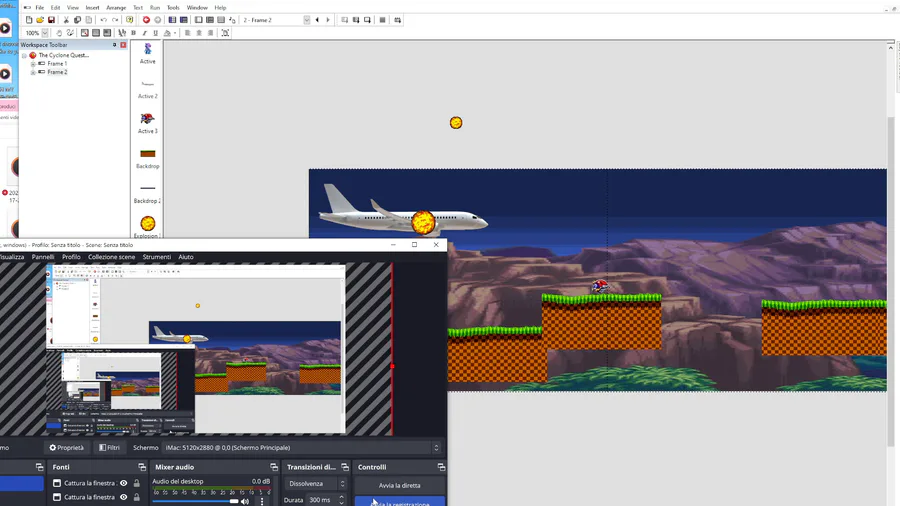The width and height of the screenshot is (900, 506).
Task: Apply Italic text formatting
Action: coord(144,33)
